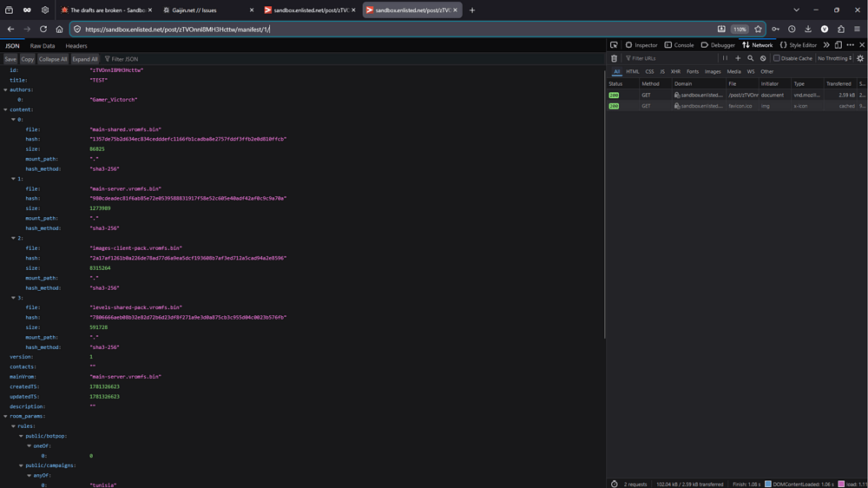Close the Gaijin.net // Issues tab
This screenshot has width=868, height=488.
[x=252, y=10]
